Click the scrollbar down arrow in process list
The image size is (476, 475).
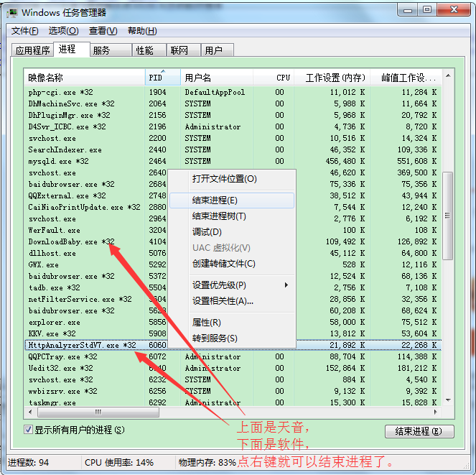(x=448, y=401)
